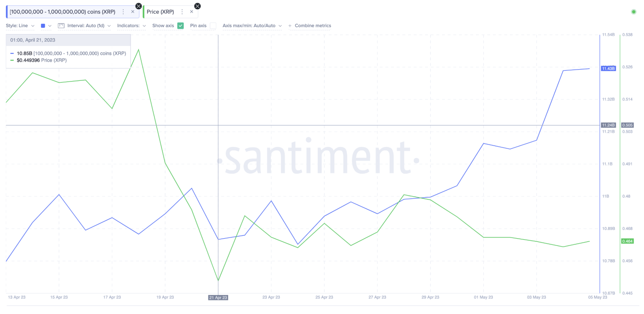The height and width of the screenshot is (314, 644).
Task: Open the blue line color swatch picker
Action: coord(46,26)
